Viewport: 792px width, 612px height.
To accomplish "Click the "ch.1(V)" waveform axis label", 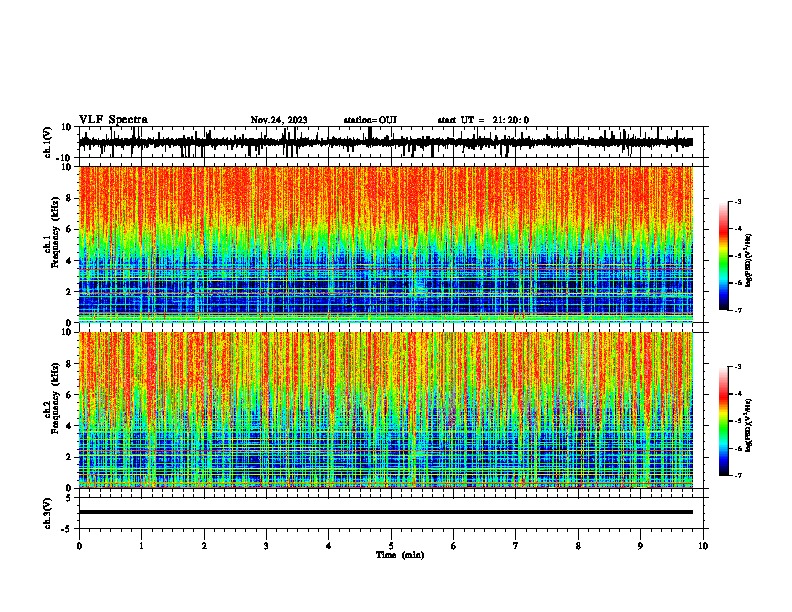I will [x=48, y=142].
